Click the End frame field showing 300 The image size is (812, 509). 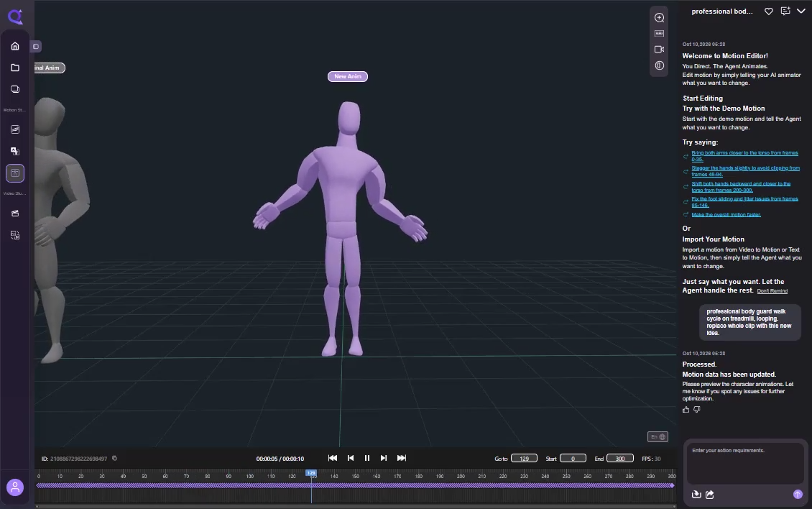point(620,459)
